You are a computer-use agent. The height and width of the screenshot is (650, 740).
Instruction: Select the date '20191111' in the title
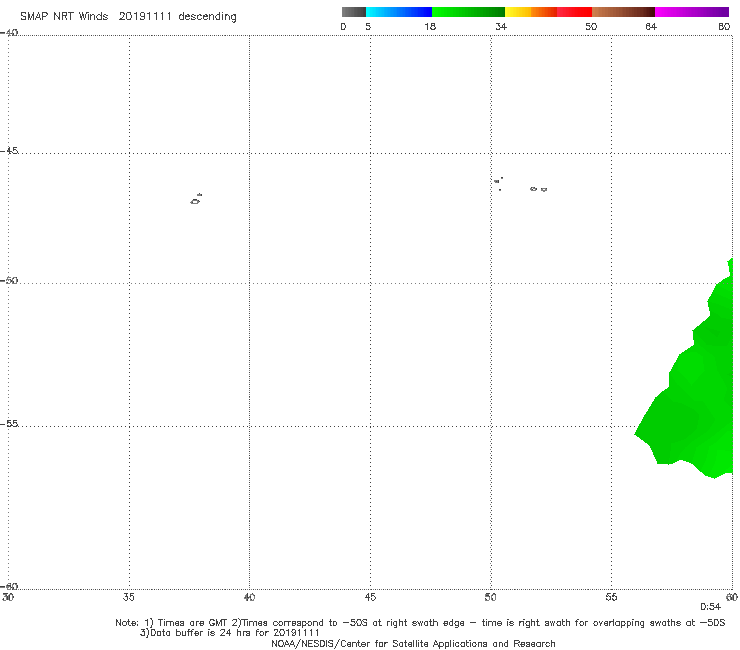pos(145,16)
